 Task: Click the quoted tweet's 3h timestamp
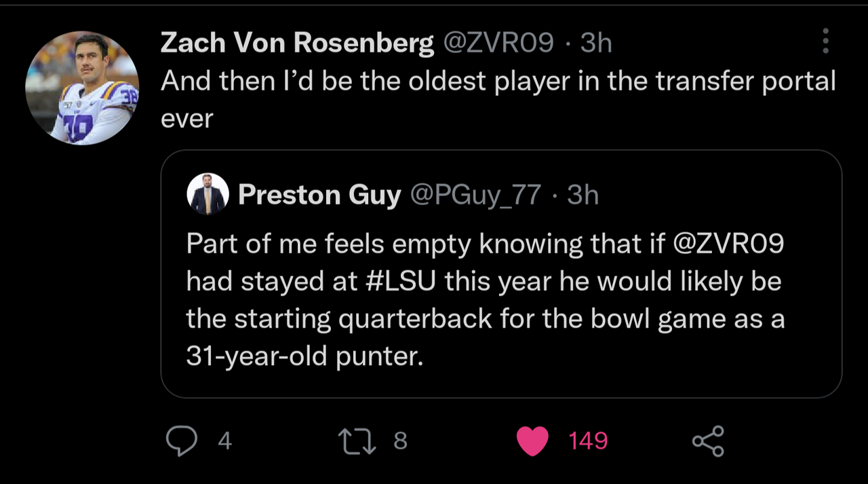tap(583, 196)
